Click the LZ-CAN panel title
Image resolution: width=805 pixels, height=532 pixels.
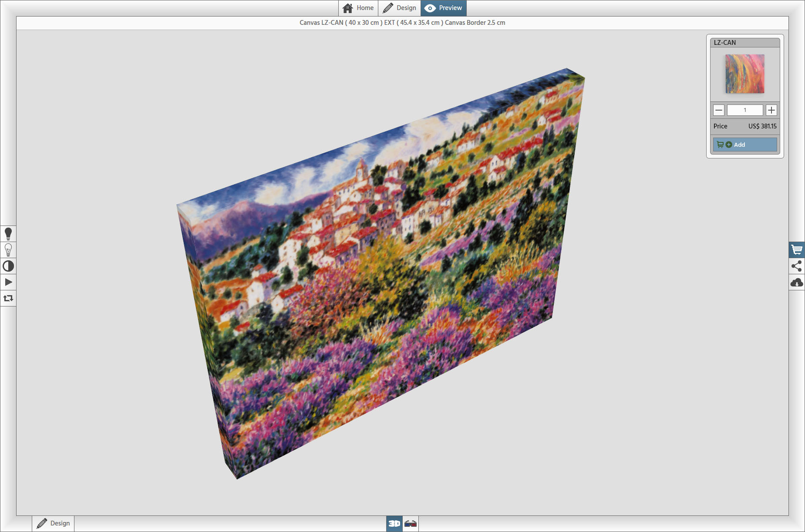725,43
